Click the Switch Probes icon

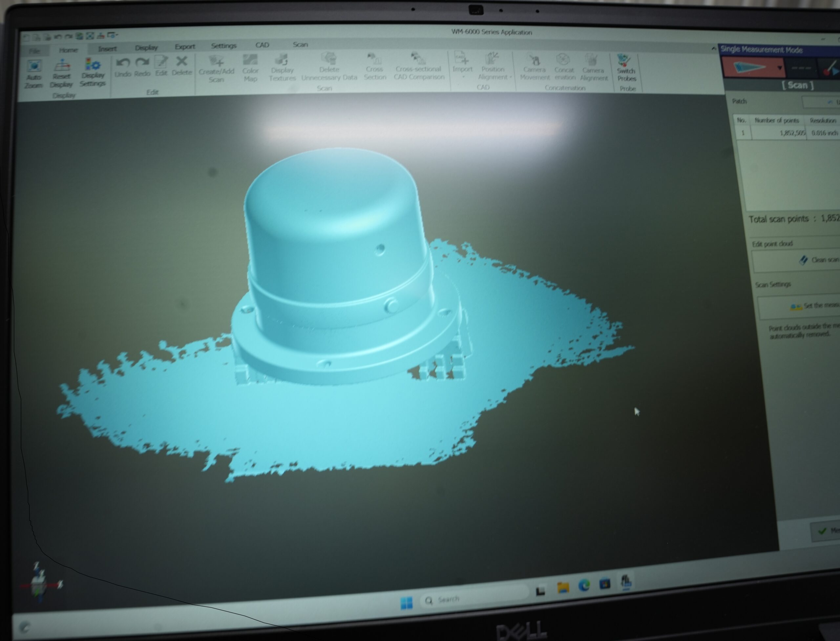(x=624, y=60)
